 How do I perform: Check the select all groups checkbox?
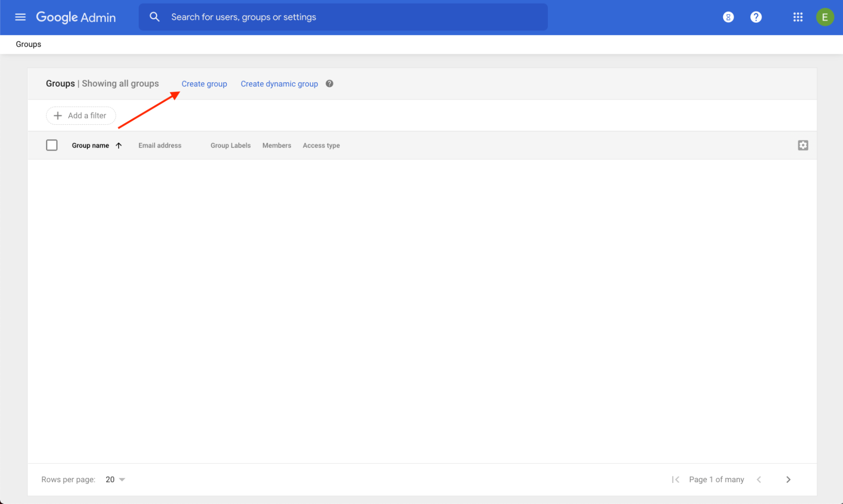tap(52, 145)
